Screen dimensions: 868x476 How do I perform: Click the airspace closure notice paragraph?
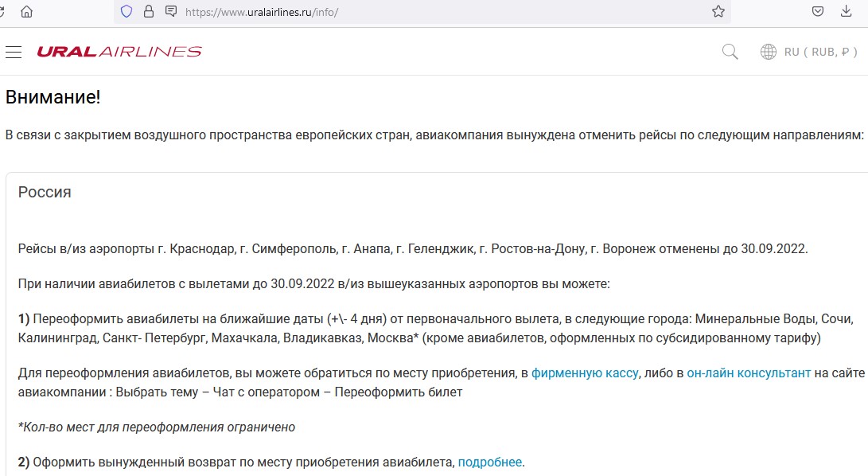[434, 135]
